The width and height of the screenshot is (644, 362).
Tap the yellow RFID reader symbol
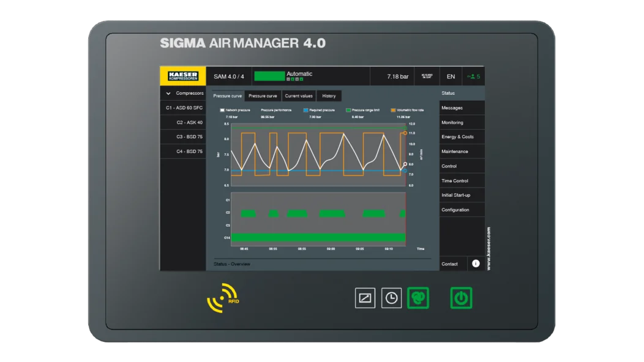pos(223,298)
